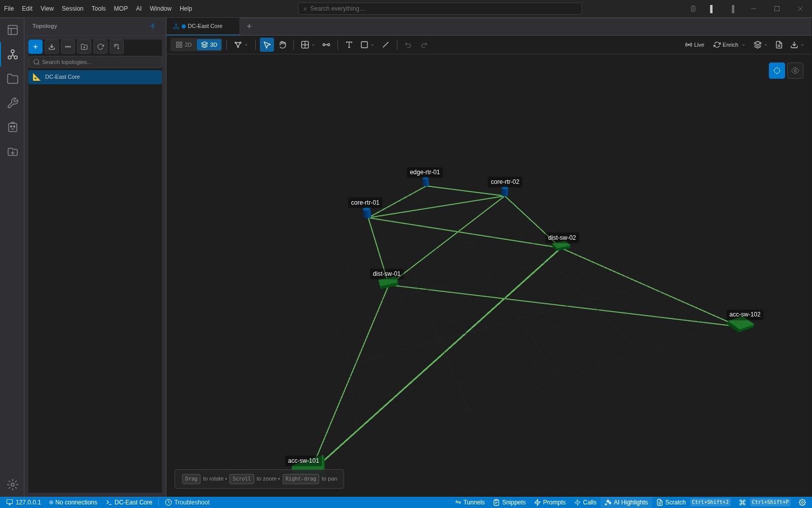812x508 pixels.
Task: Expand the layers dropdown in toolbar
Action: tap(760, 45)
